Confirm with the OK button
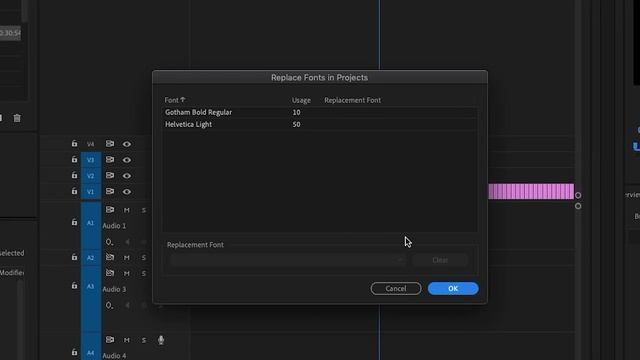This screenshot has width=640, height=360. (453, 289)
